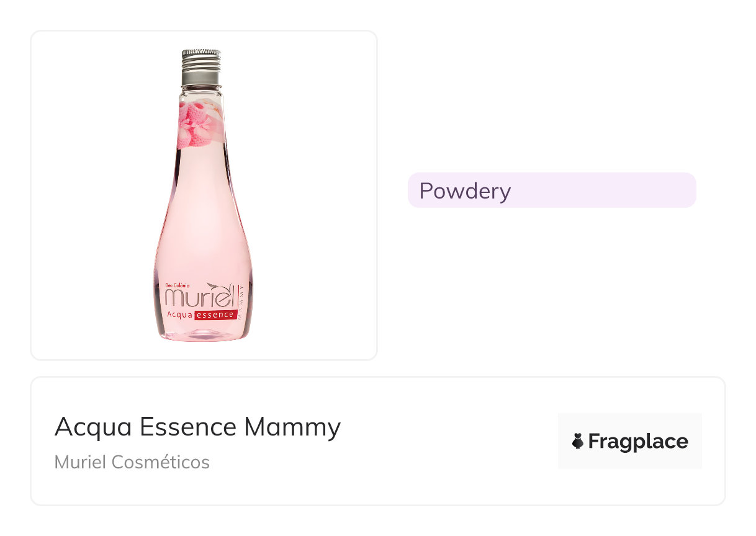Click the red 'essence' label on the bottle

pyautogui.click(x=215, y=315)
